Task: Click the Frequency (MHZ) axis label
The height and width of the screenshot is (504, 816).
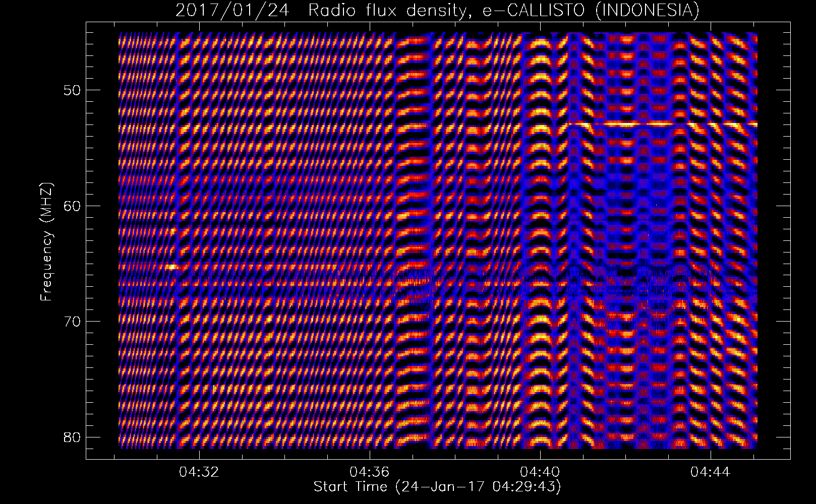Action: [x=46, y=241]
